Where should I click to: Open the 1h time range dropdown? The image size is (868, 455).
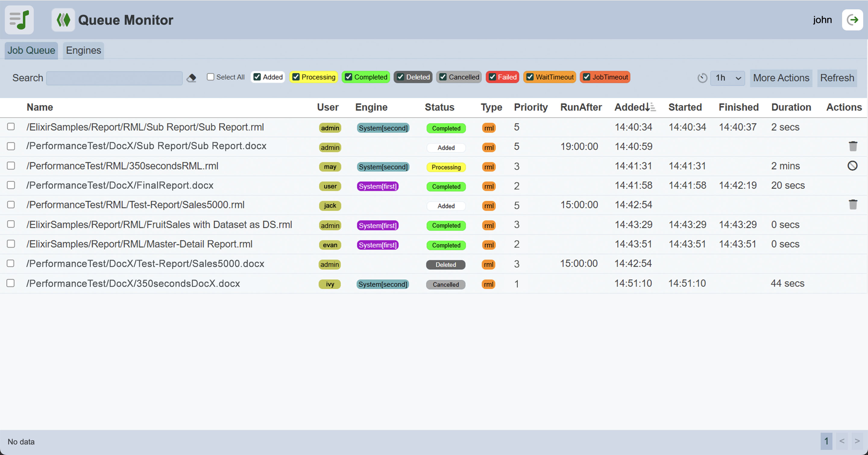[x=728, y=78]
